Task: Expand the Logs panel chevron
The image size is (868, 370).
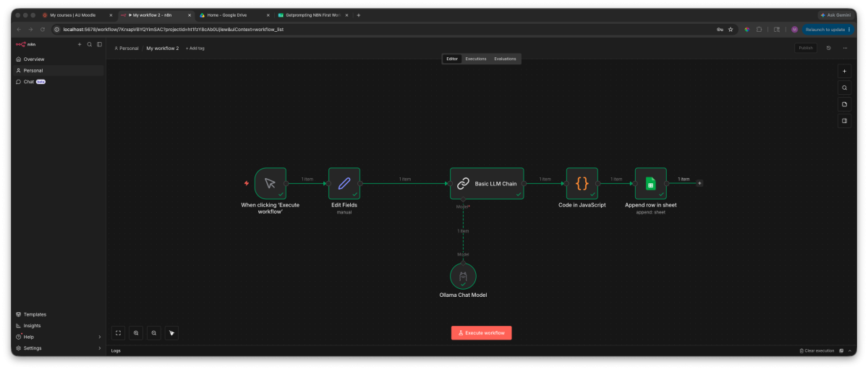Action: coord(850,350)
